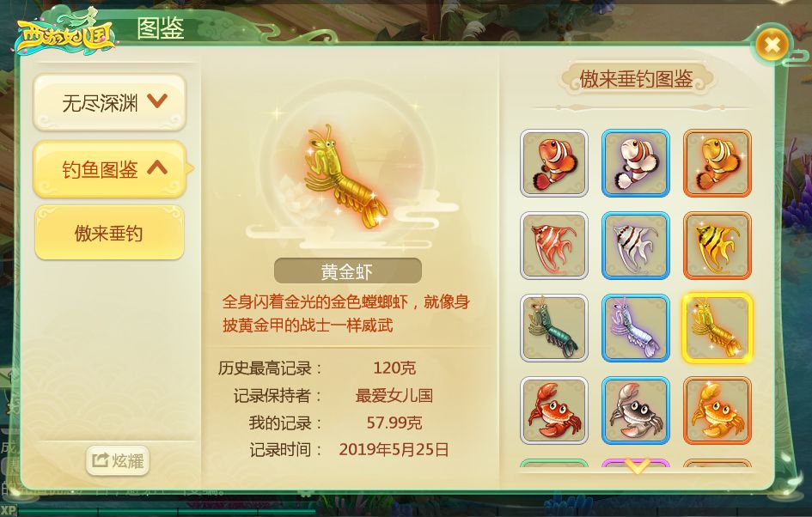Screen dimensions: 812x517
Task: Select the red crab icon
Action: (553, 411)
